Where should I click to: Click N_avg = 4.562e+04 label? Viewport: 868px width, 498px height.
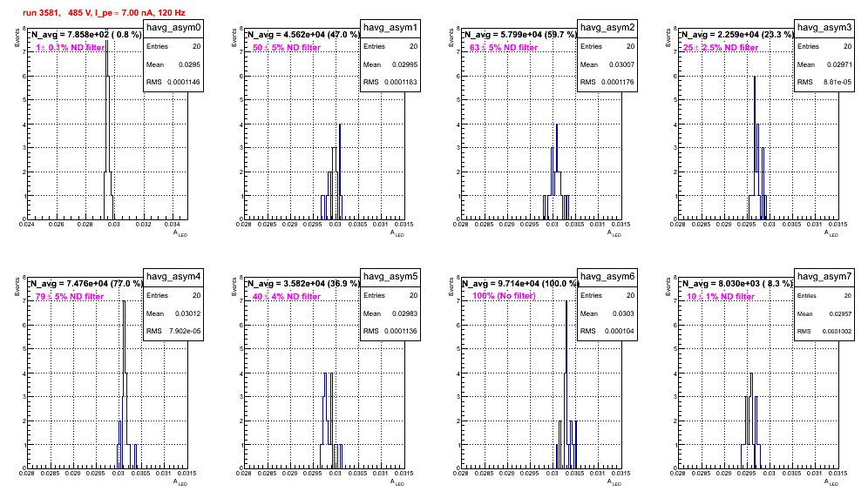click(302, 34)
